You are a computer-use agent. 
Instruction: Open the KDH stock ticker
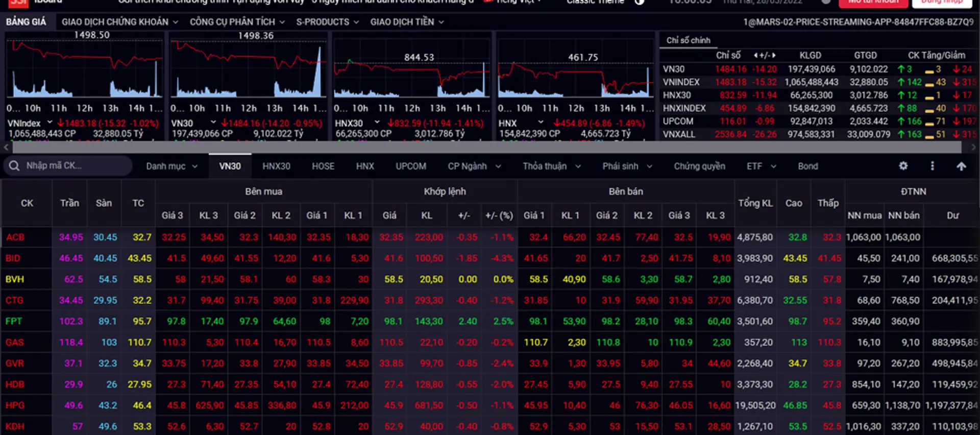click(x=15, y=426)
